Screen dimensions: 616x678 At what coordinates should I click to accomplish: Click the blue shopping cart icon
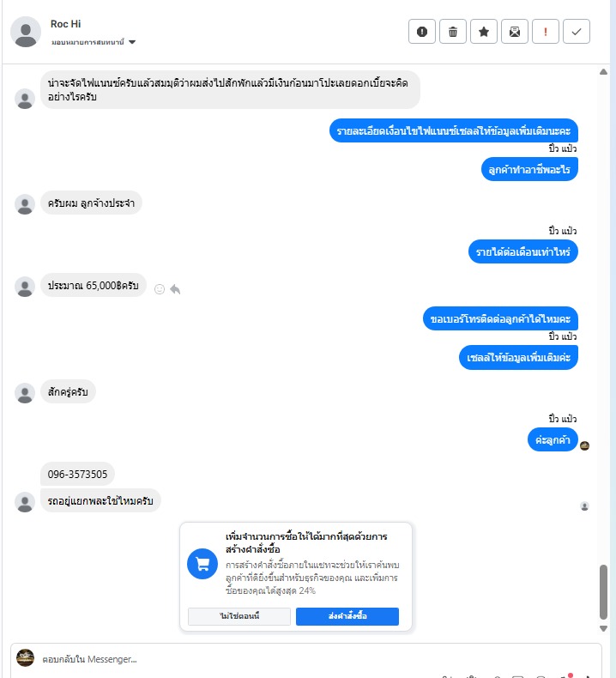(x=202, y=564)
